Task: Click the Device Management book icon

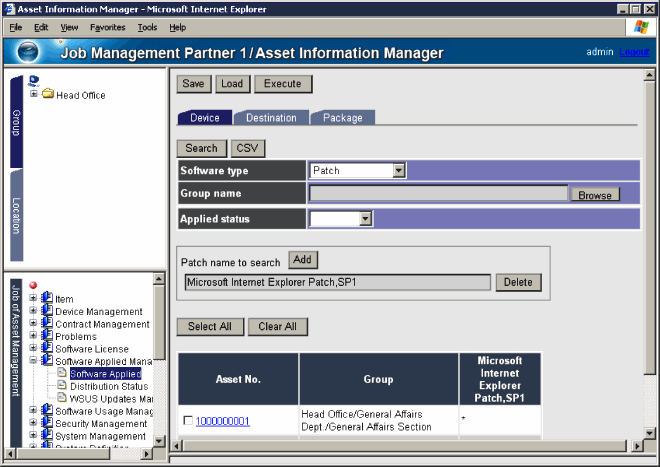Action: click(47, 311)
